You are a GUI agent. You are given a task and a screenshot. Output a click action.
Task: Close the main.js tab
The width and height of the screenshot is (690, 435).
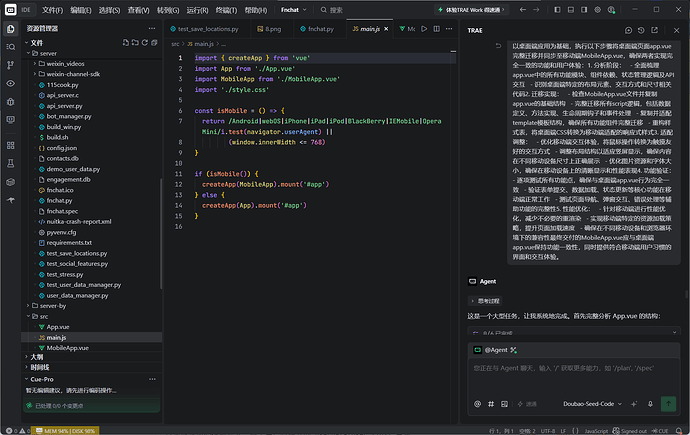[386, 29]
